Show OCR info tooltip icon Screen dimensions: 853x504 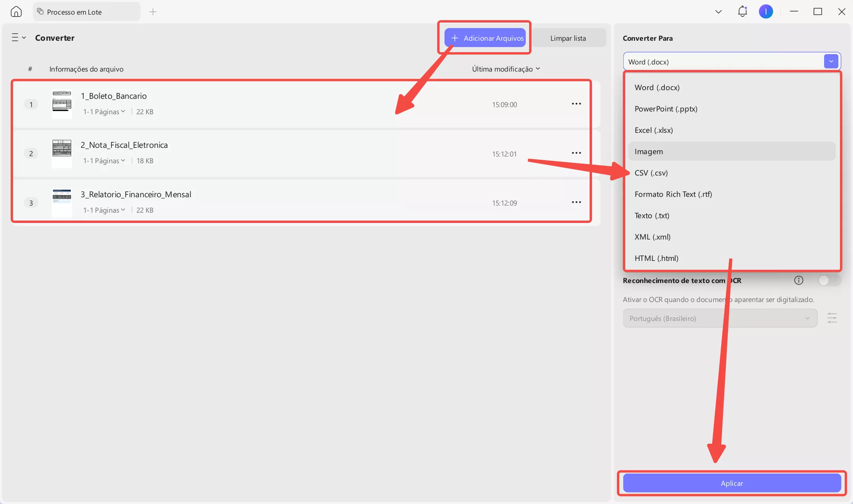tap(798, 280)
